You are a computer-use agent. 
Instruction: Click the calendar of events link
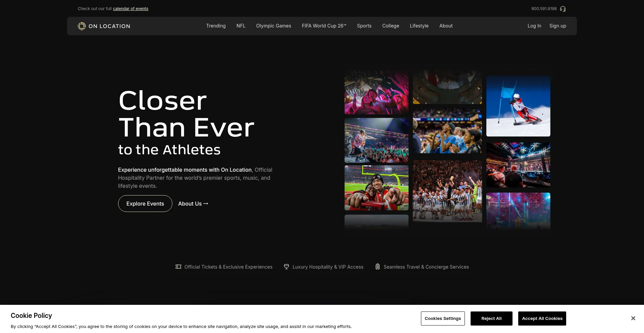click(130, 9)
